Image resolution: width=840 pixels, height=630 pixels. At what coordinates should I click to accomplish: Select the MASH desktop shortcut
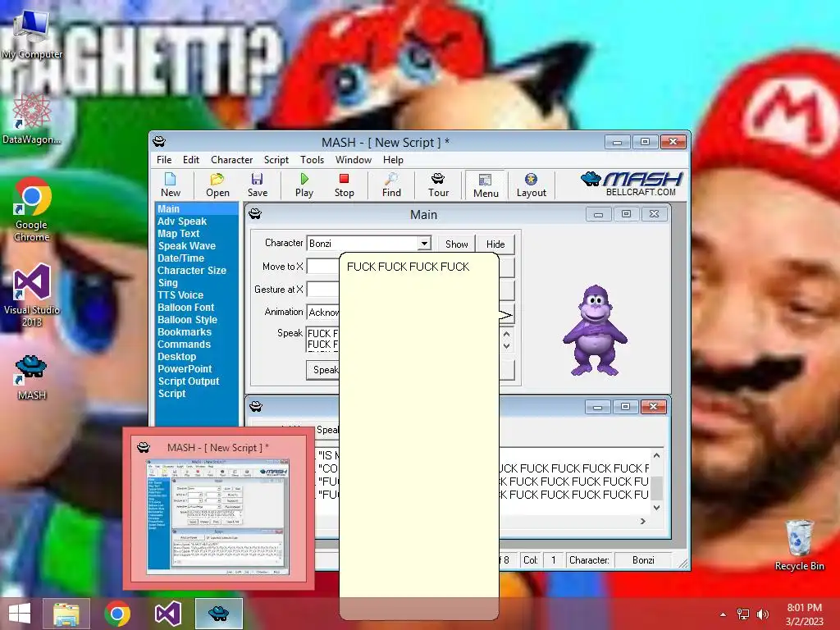(x=32, y=377)
